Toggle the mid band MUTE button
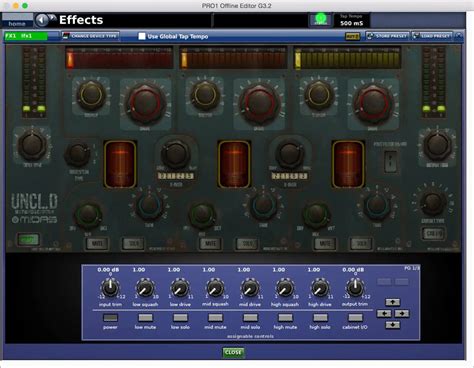 click(x=211, y=244)
